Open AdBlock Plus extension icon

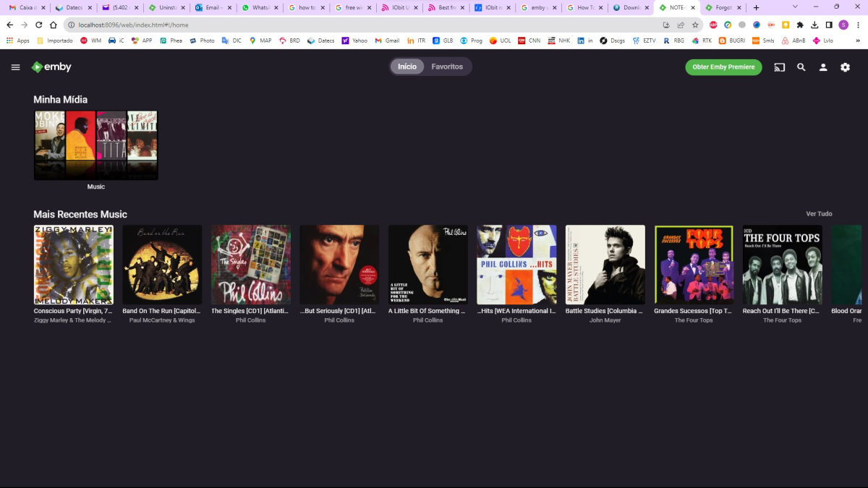713,25
